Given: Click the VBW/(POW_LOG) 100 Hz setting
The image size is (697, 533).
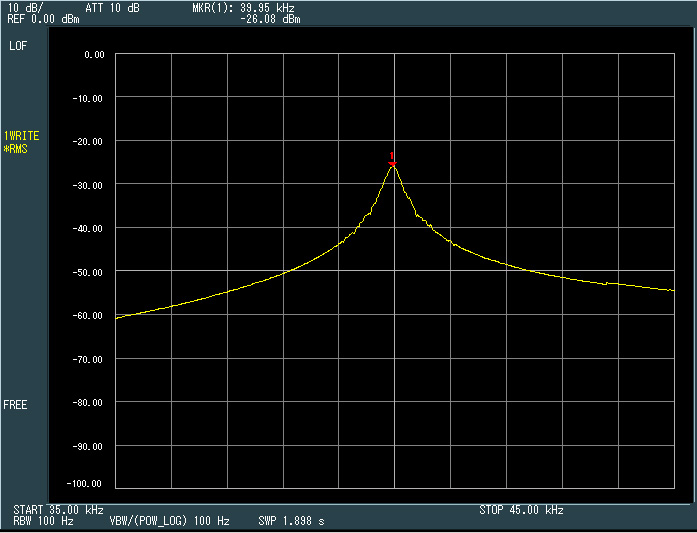Looking at the screenshot, I should [x=169, y=522].
